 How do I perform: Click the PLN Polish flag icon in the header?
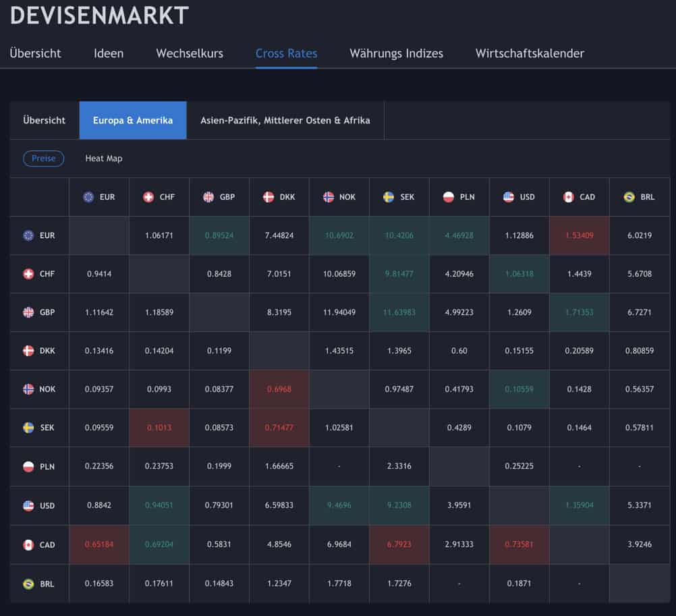coord(447,196)
